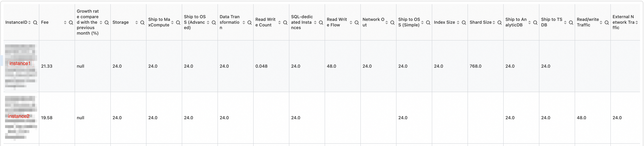
Task: Click search icon in Read Write Count header
Action: 285,22
